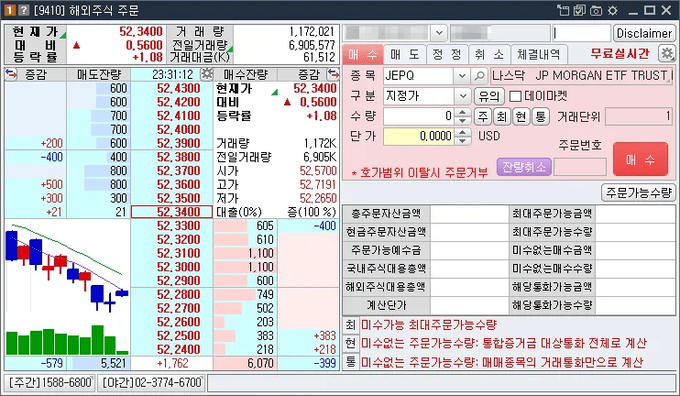Click the 시가 value 52.5700

pos(318,171)
